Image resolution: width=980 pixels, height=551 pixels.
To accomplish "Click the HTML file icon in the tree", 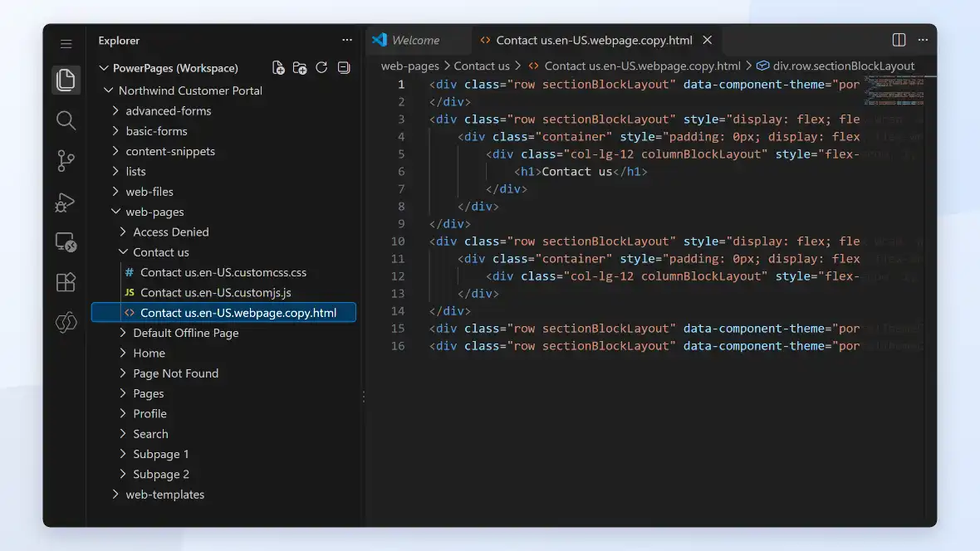I will 130,312.
